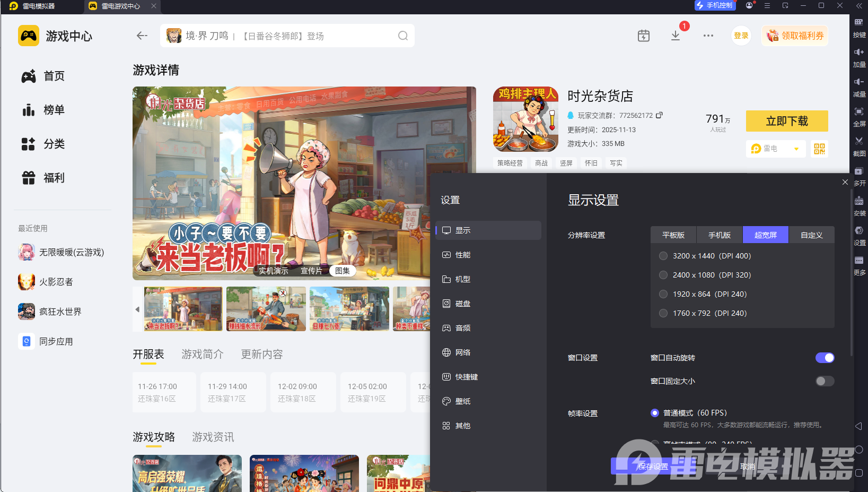Screen dimensions: 868x492
Task: Switch to the 游戏简介 tab
Action: [203, 354]
